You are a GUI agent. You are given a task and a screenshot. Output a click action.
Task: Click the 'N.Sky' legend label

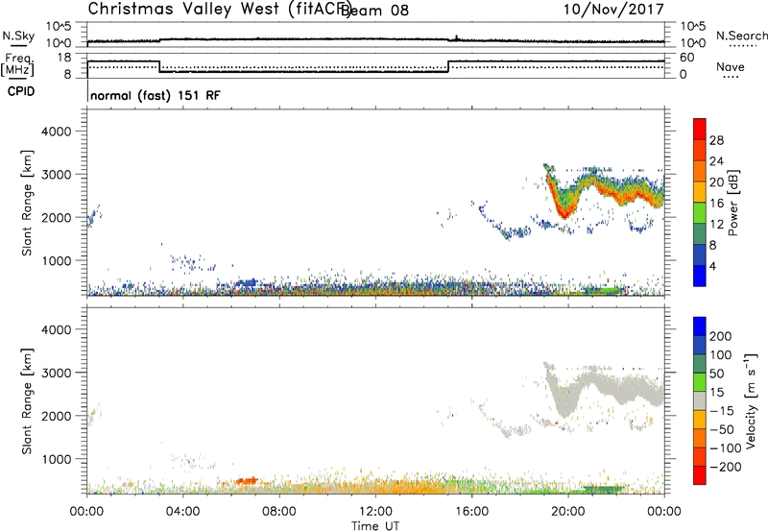18,36
